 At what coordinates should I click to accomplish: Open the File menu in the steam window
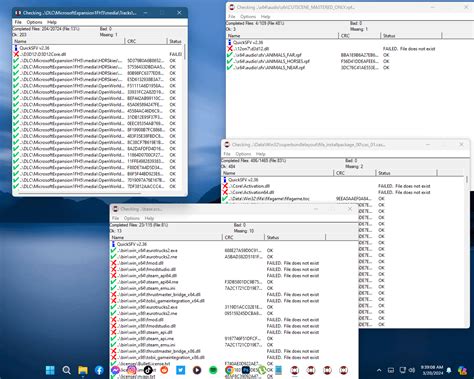[x=116, y=218]
